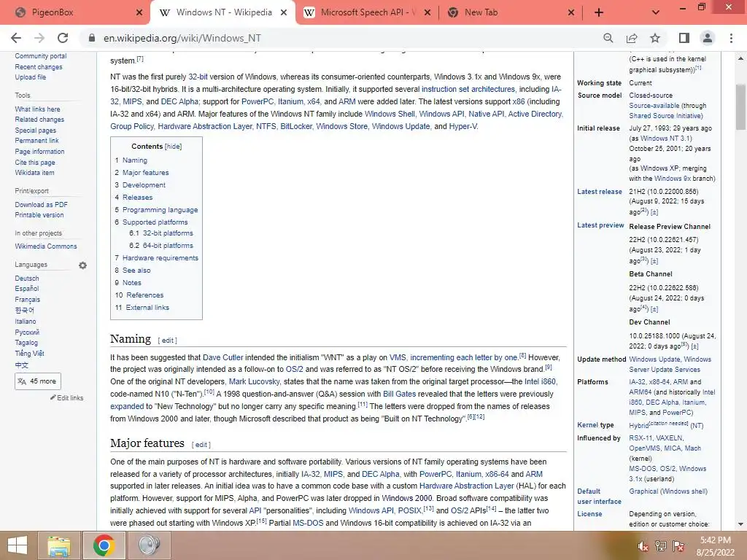
Task: Edit the Naming section
Action: tap(167, 341)
